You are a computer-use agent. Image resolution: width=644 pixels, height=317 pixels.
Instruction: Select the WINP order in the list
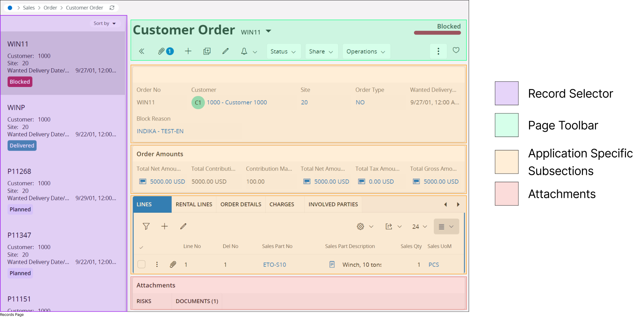point(63,126)
